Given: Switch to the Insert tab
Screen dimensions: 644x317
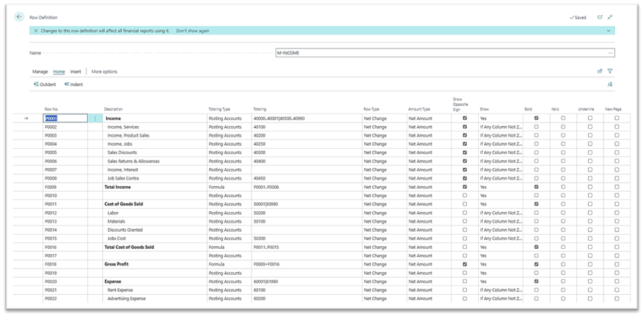Looking at the screenshot, I should tap(76, 72).
